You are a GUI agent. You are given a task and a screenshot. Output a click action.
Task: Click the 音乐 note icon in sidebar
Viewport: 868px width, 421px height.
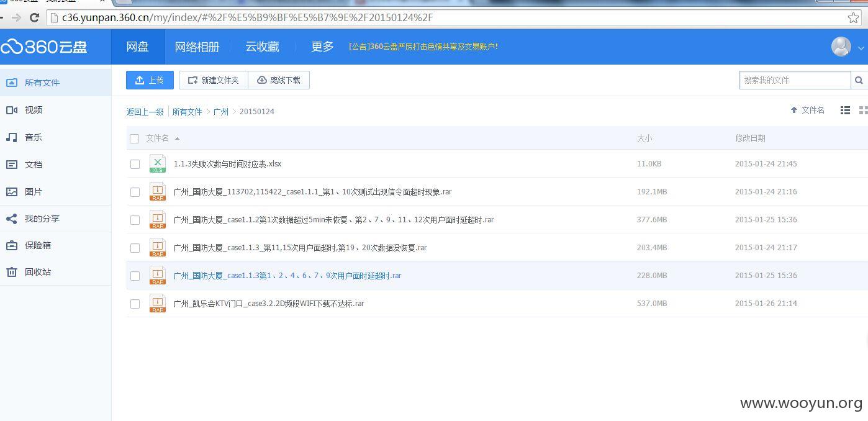(12, 137)
